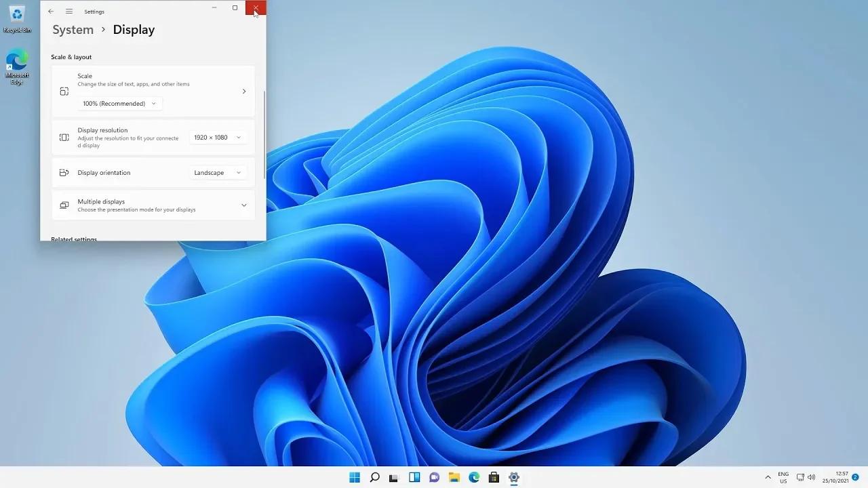Open the Scale percentage dropdown
Image resolution: width=868 pixels, height=488 pixels.
pyautogui.click(x=120, y=103)
